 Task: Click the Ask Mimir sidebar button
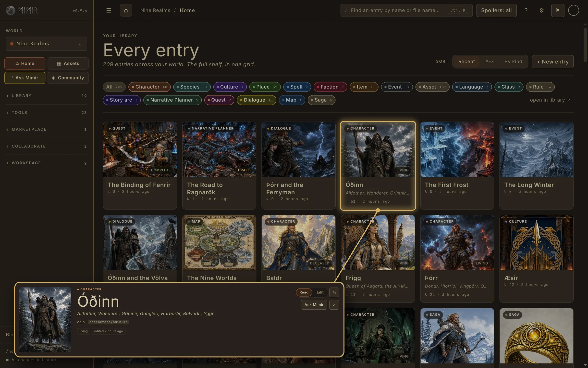click(25, 78)
